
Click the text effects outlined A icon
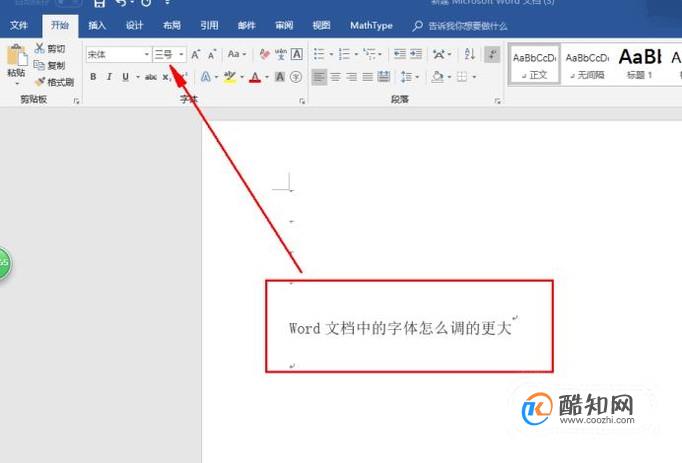click(x=206, y=77)
